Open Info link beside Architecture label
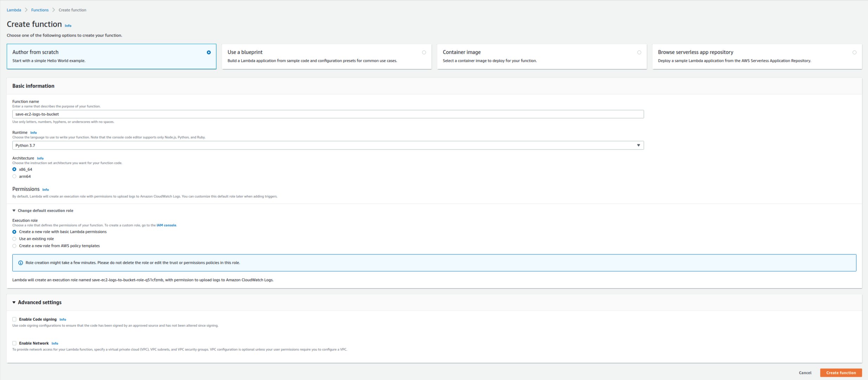The height and width of the screenshot is (380, 868). [x=40, y=158]
